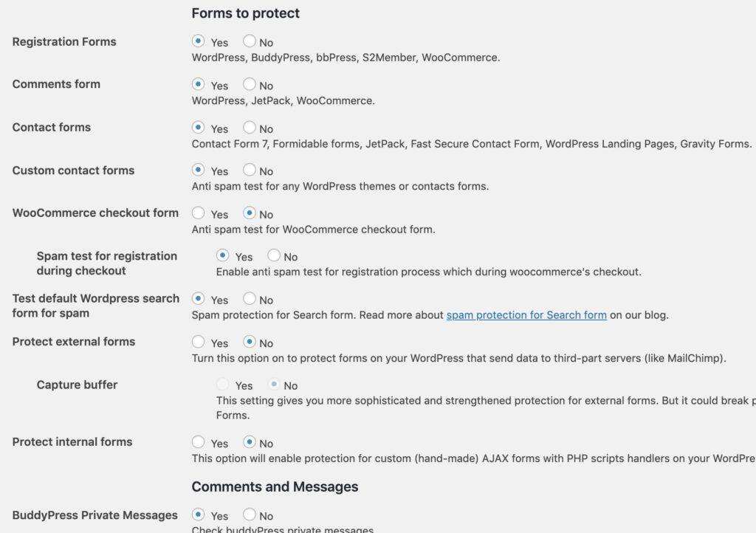Image resolution: width=756 pixels, height=533 pixels.
Task: Set registration during checkout spam test to No
Action: pos(274,256)
